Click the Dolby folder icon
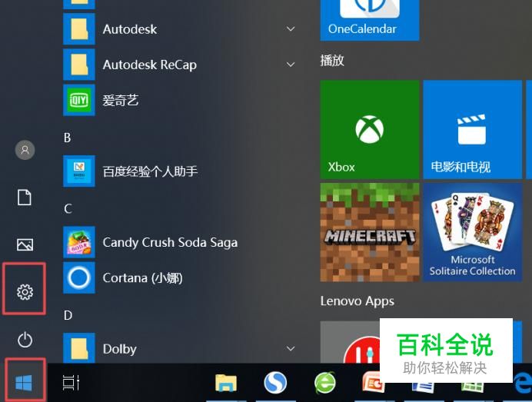The height and width of the screenshot is (402, 532). [x=79, y=348]
